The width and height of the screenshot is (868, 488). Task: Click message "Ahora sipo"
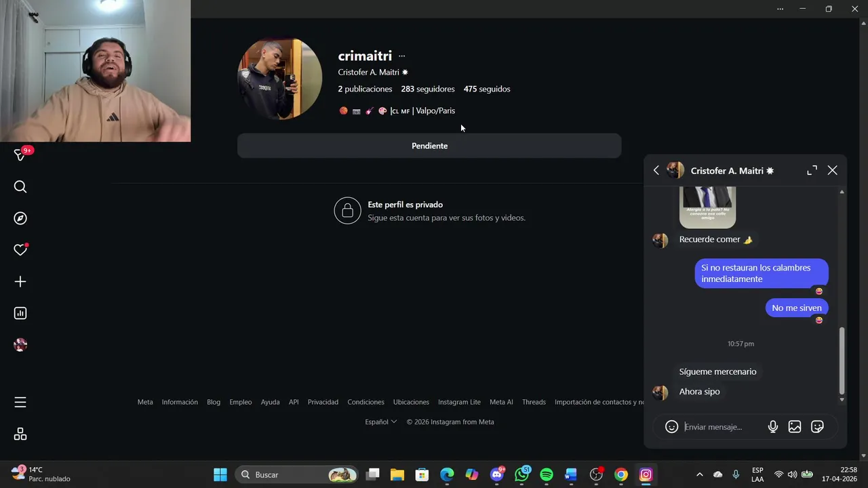699,392
